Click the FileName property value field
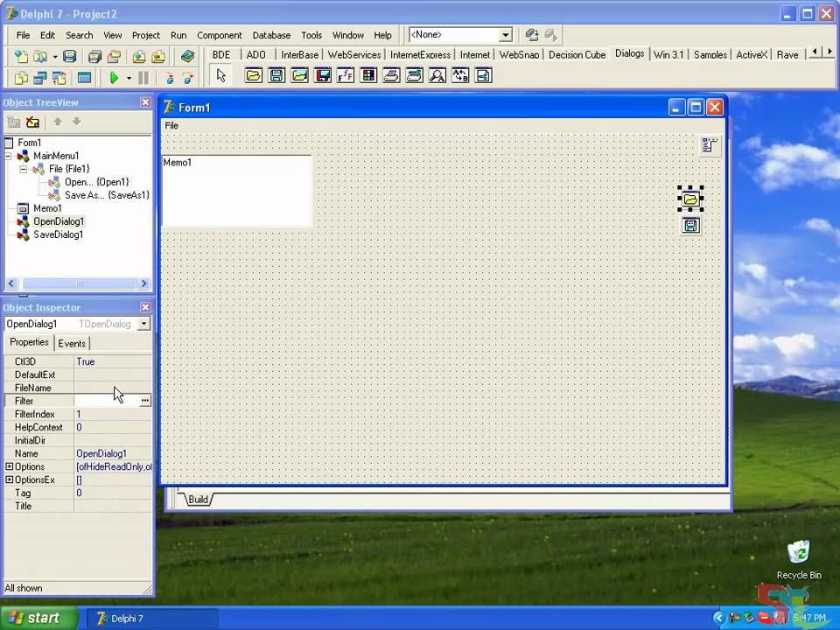This screenshot has height=630, width=840. 113,388
